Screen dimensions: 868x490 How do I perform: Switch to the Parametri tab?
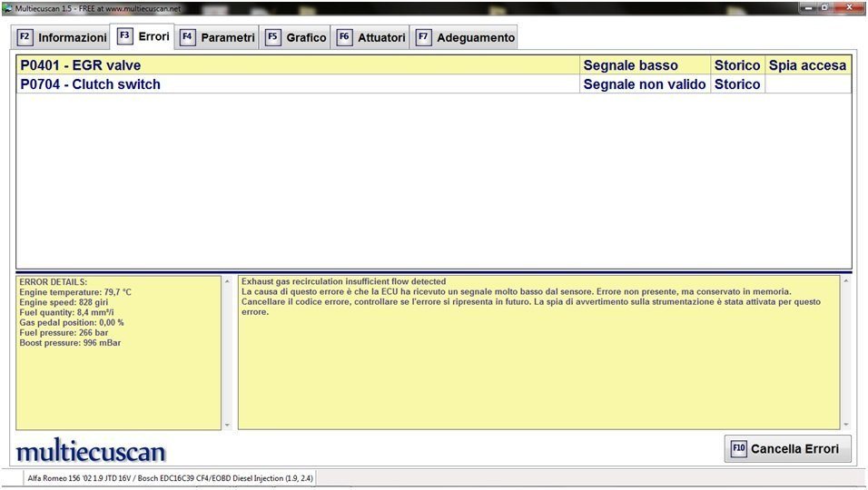217,37
